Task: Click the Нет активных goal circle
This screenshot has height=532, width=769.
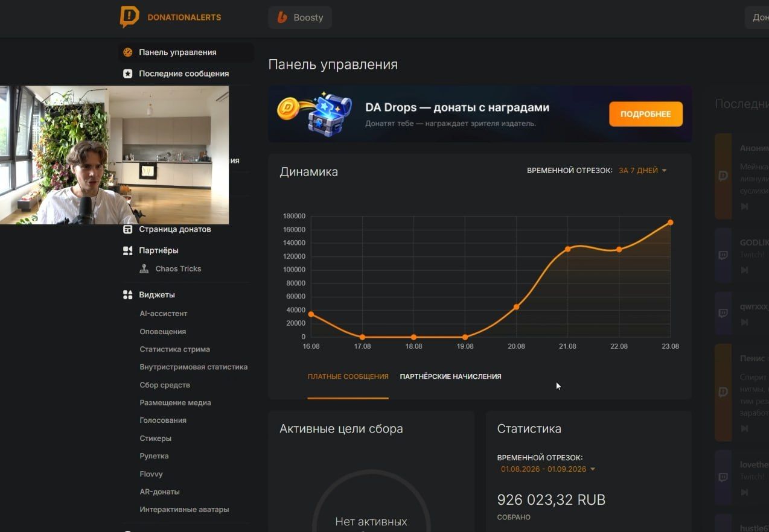Action: point(371,502)
